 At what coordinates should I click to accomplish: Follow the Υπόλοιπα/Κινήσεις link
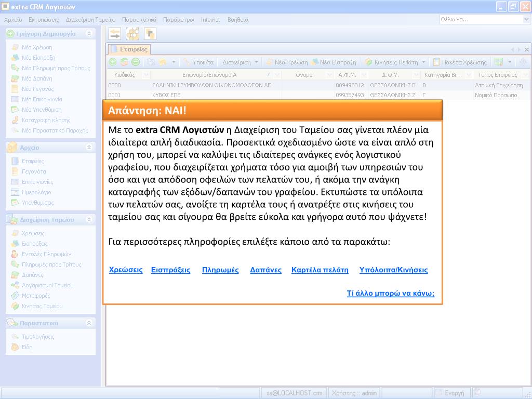point(394,270)
